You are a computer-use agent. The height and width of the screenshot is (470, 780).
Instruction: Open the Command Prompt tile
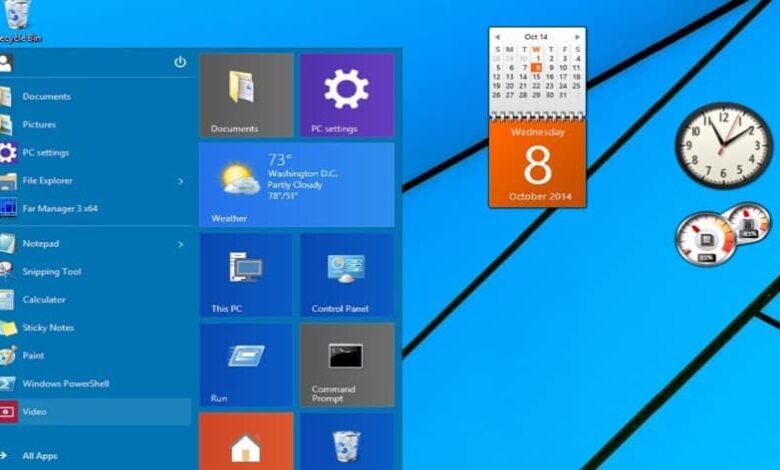click(347, 365)
